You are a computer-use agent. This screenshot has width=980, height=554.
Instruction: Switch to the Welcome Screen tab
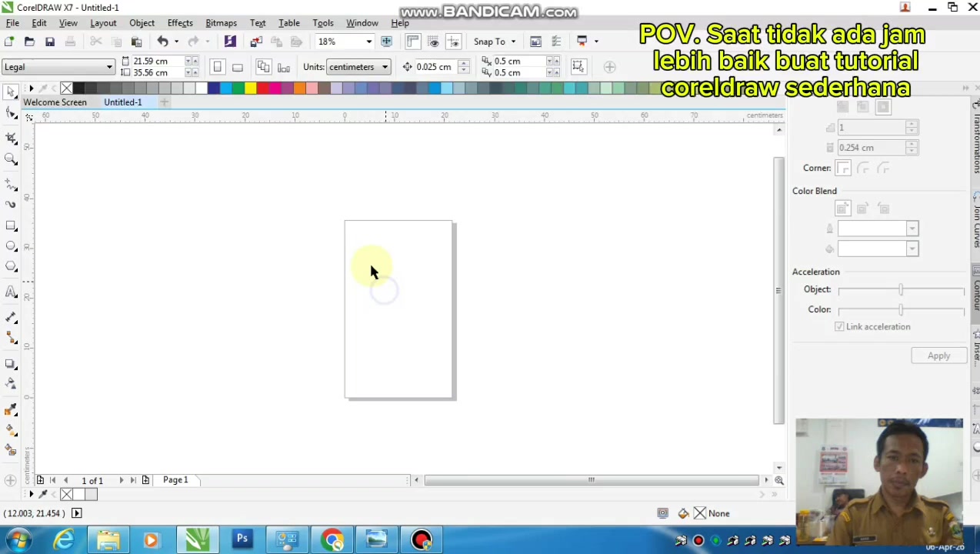click(55, 102)
